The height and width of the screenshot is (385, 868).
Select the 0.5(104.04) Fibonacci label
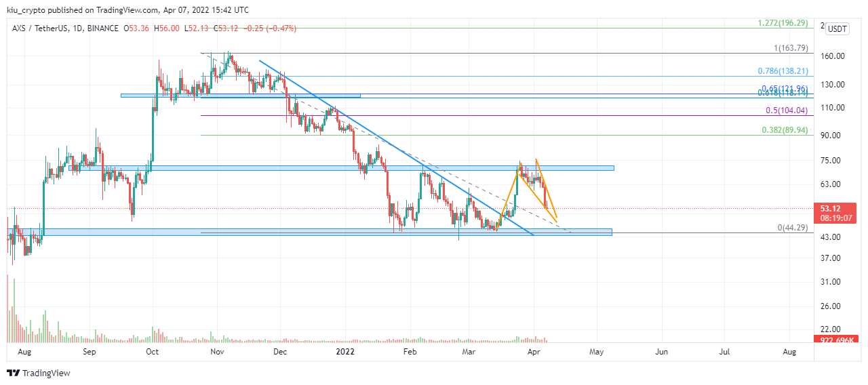[x=787, y=110]
